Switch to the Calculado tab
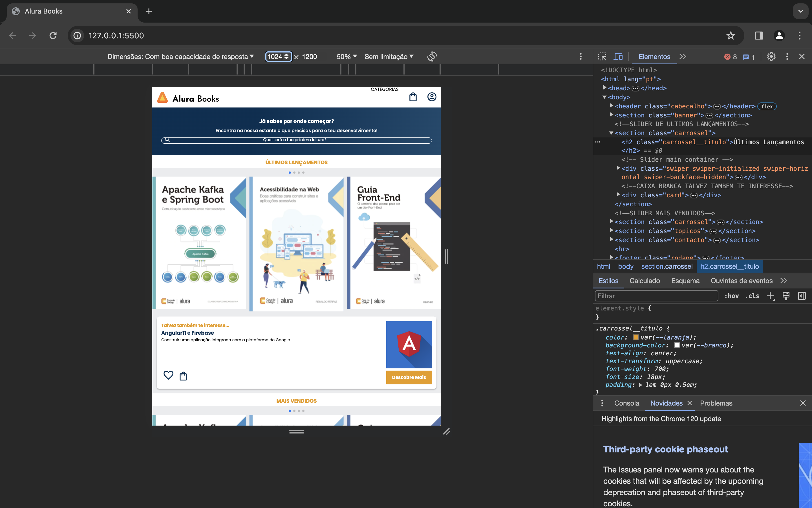The height and width of the screenshot is (508, 812). (x=645, y=281)
